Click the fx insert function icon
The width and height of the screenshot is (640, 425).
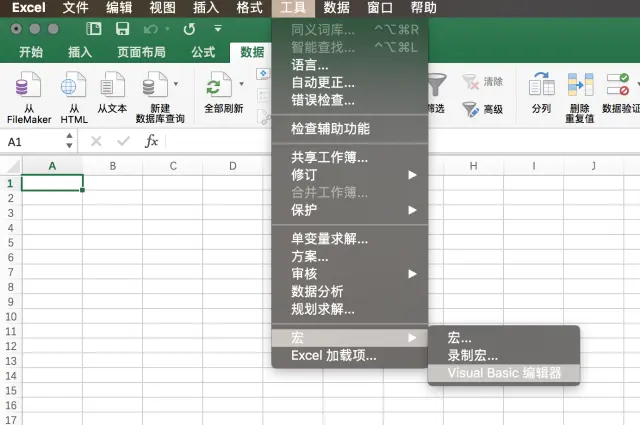[x=151, y=141]
